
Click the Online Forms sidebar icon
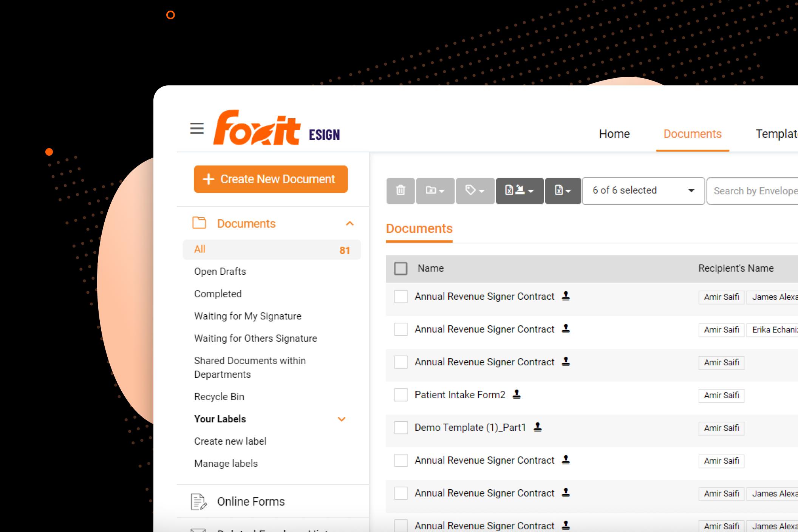coord(199,501)
